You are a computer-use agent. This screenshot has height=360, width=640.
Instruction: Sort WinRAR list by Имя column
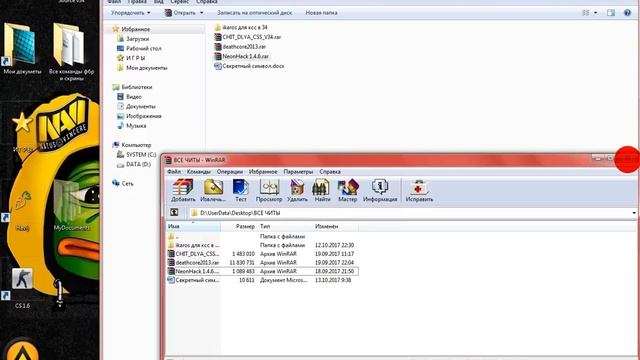click(193, 226)
